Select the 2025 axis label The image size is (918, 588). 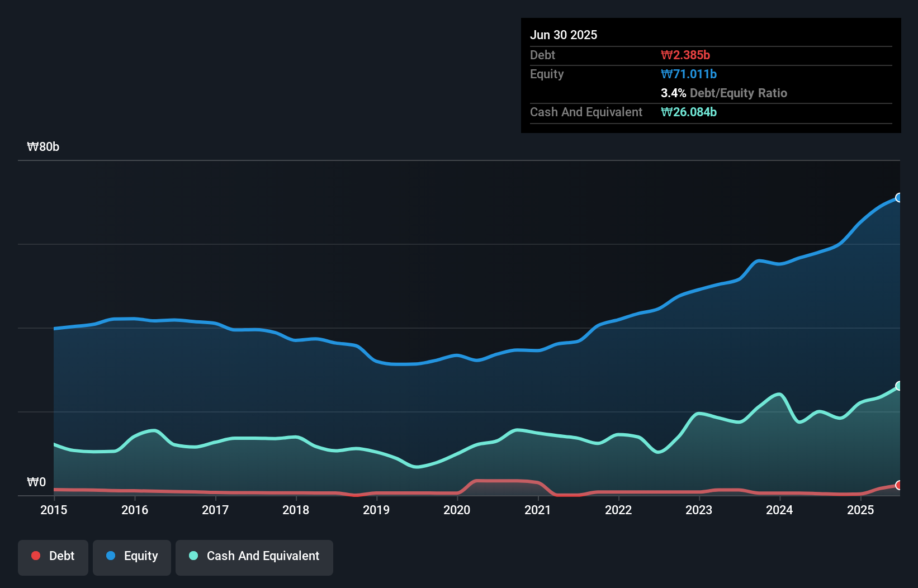pos(860,510)
